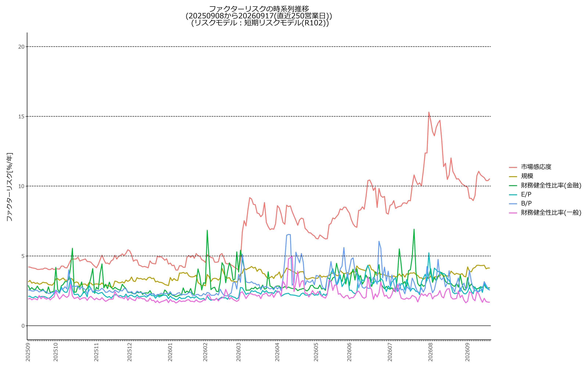This screenshot has width=588, height=367.
Task: Click the 市場感応度 legend color swatch
Action: [x=513, y=167]
